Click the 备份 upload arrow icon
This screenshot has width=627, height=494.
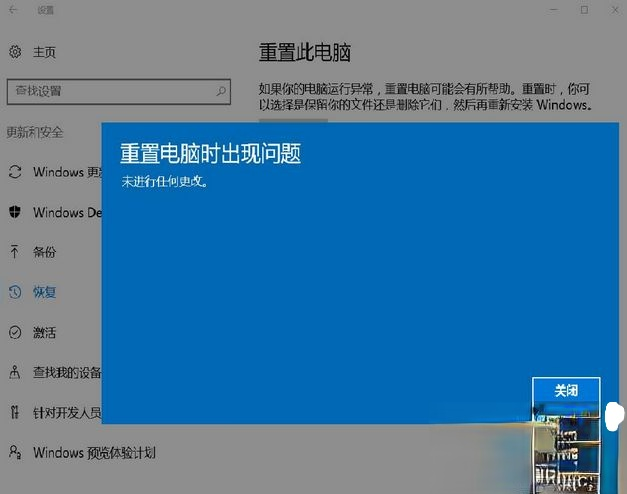coord(15,252)
